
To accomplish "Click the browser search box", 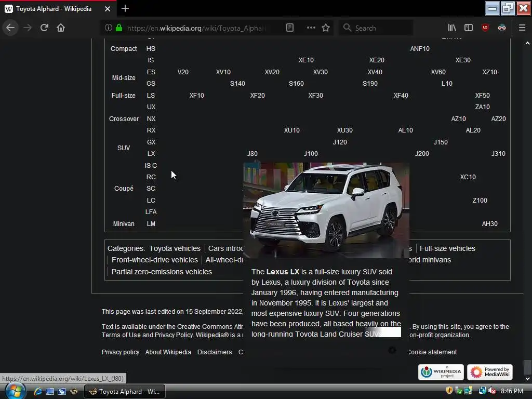I will pos(376,28).
